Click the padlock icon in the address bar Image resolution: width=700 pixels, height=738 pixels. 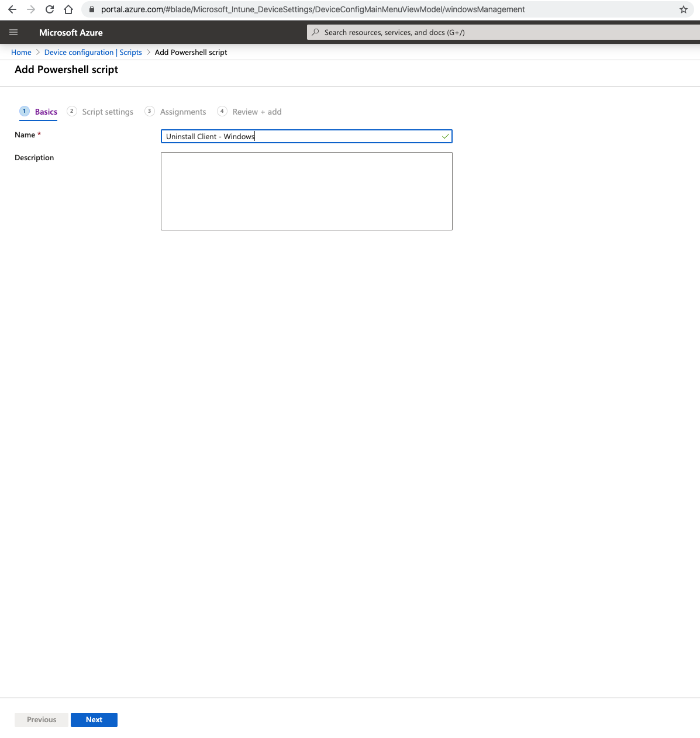point(91,9)
